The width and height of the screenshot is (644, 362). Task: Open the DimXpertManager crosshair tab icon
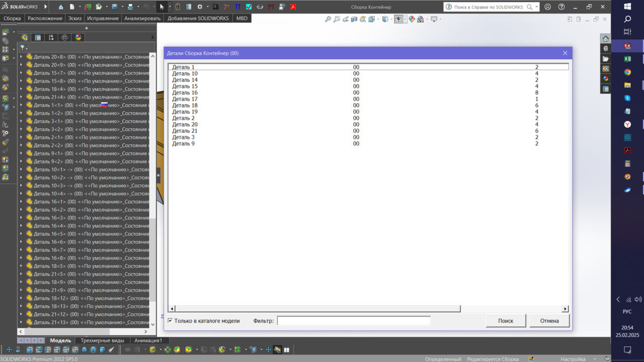64,37
